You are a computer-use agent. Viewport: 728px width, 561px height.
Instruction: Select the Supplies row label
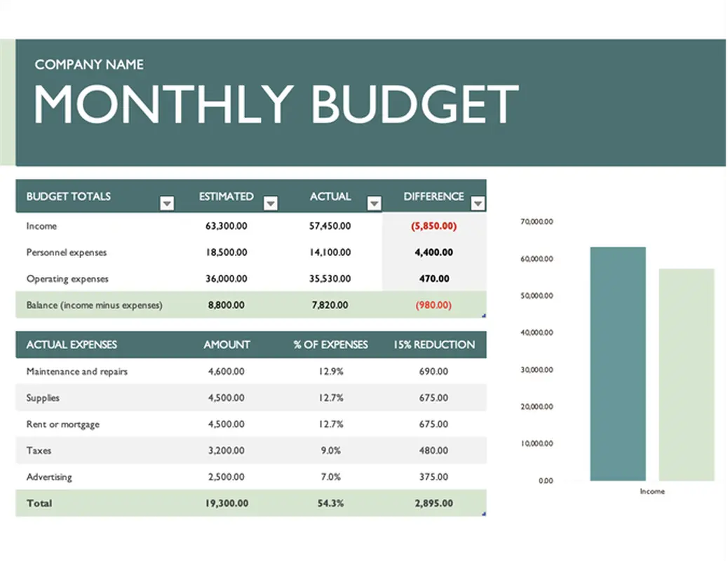click(43, 398)
